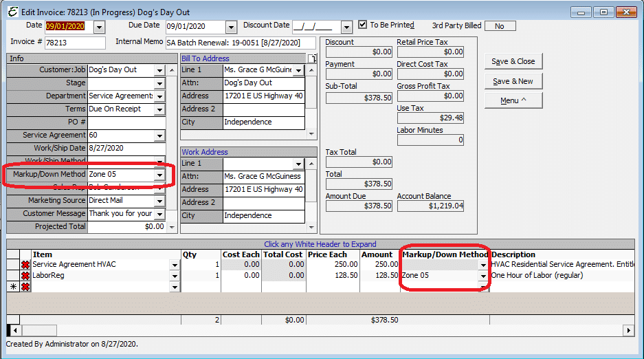This screenshot has width=644, height=359.
Task: Click the 3rd Party Billed No button
Action: click(x=500, y=26)
